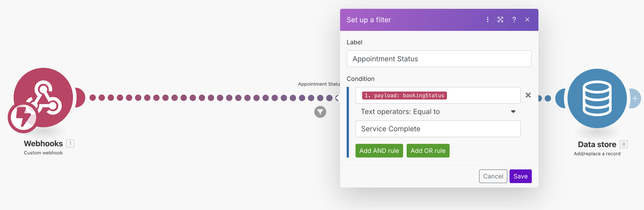Open the Text operators dropdown
This screenshot has height=210, width=644.
[437, 112]
